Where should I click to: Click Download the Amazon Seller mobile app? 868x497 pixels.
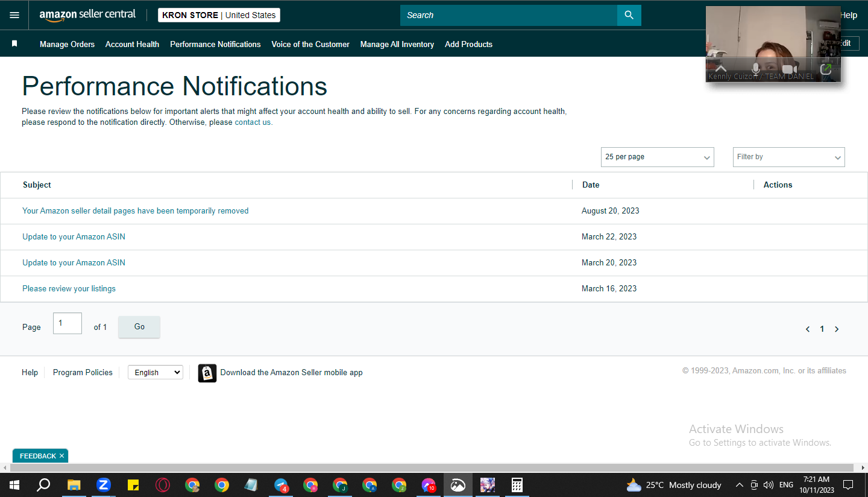(292, 372)
